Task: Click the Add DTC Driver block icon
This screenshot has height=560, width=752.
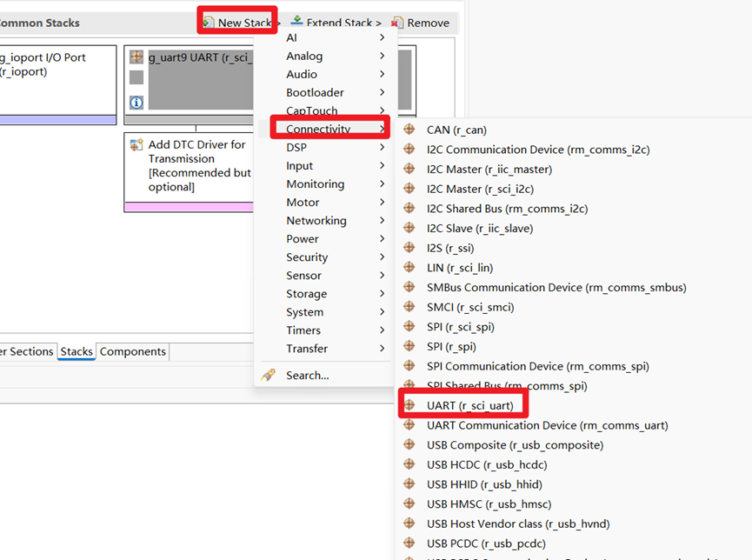Action: coord(136,144)
